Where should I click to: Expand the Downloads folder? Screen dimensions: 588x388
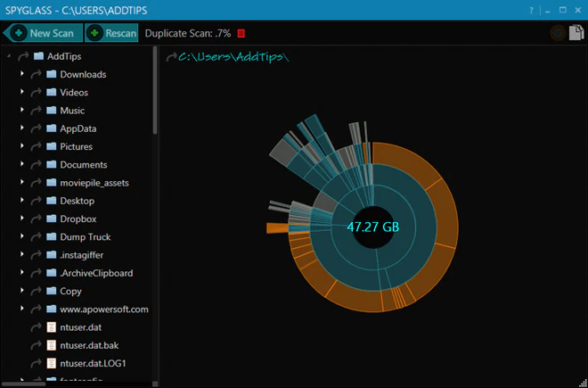click(x=22, y=74)
